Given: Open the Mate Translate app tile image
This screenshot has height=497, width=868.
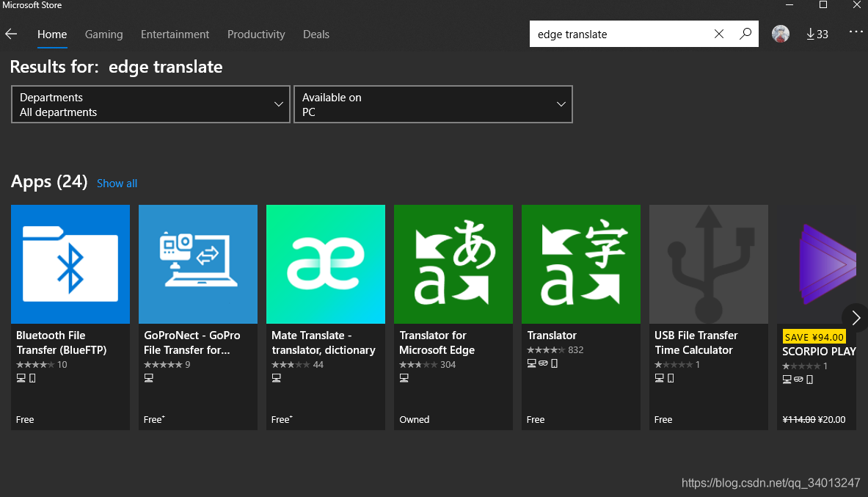Looking at the screenshot, I should (x=326, y=264).
